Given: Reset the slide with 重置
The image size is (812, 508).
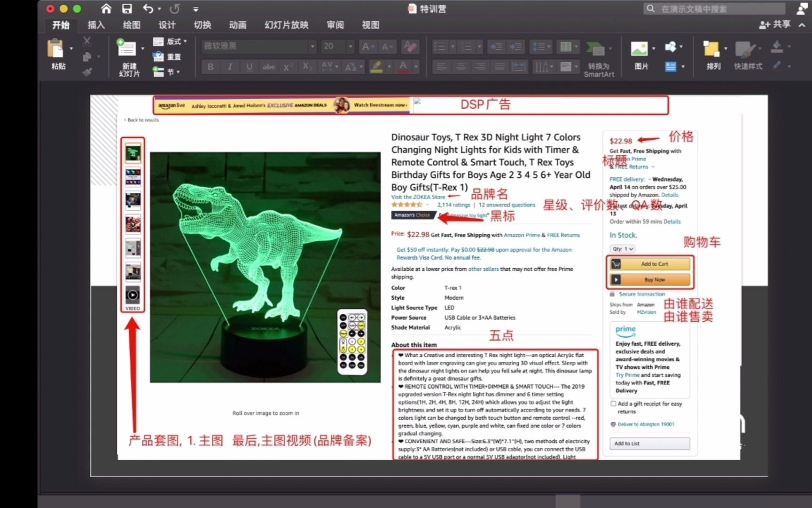Looking at the screenshot, I should click(167, 57).
